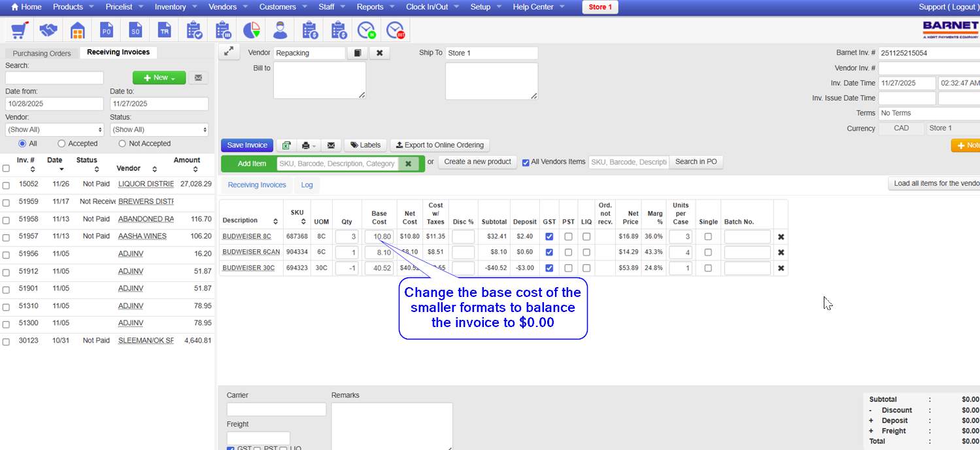Open the PO document icon
Image resolution: width=980 pixels, height=450 pixels.
pyautogui.click(x=107, y=30)
